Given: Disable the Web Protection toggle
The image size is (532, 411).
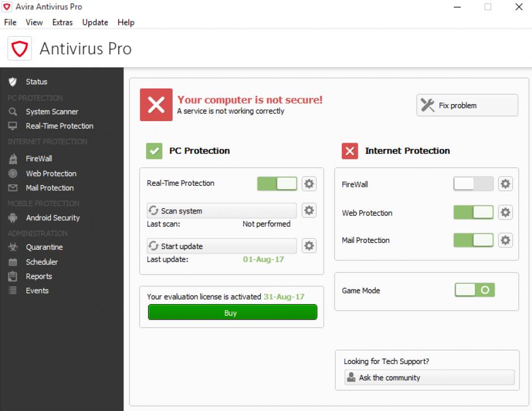Looking at the screenshot, I should tap(473, 212).
